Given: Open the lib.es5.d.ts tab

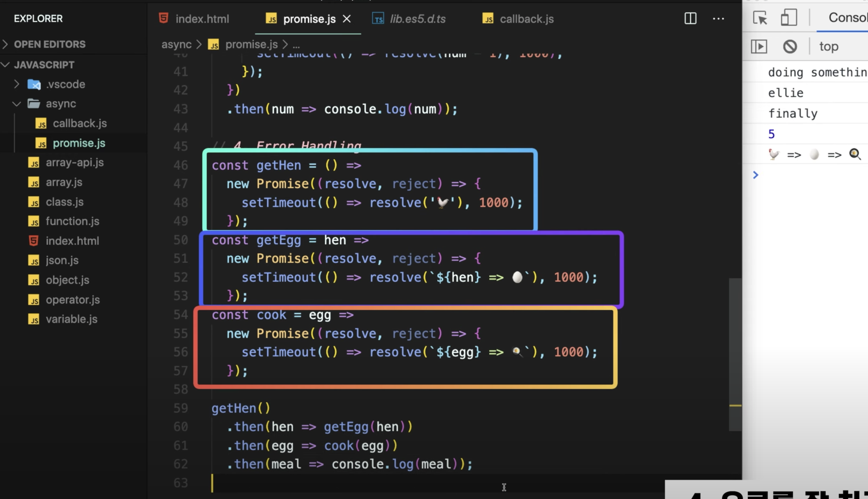Looking at the screenshot, I should tap(417, 19).
